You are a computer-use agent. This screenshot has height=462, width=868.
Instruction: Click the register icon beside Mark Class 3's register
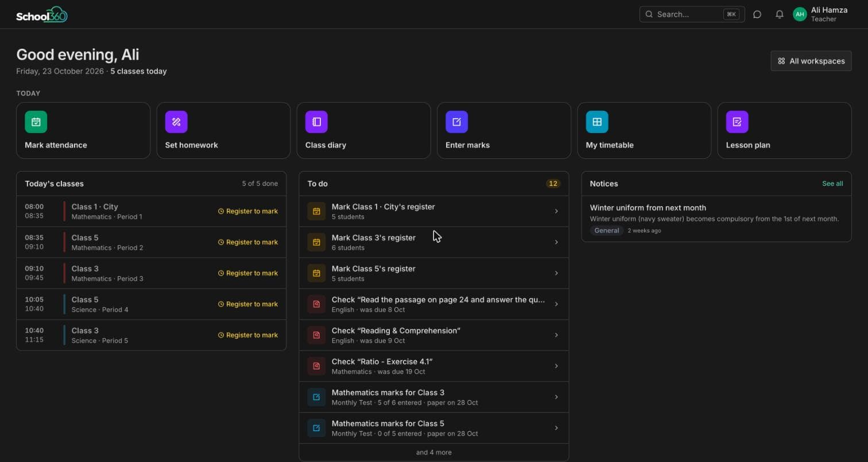[316, 242]
